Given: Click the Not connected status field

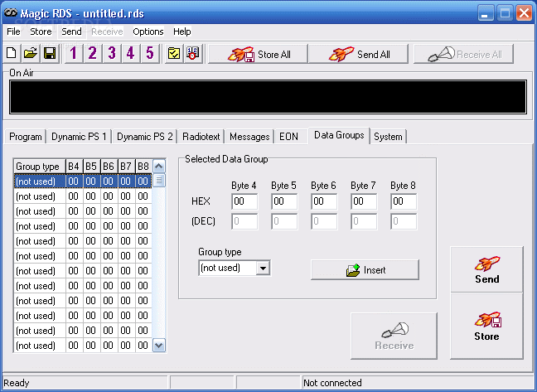Looking at the screenshot, I should (x=418, y=383).
